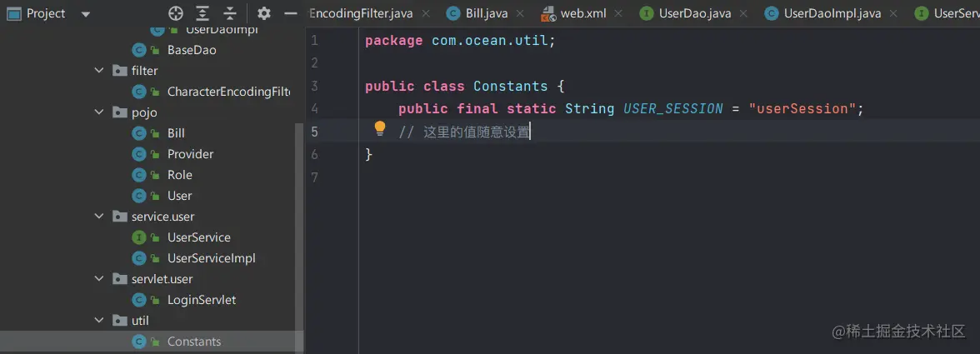Select CharacterEncodingFilter class in tree
Screen dimensions: 980x354
[x=228, y=92]
